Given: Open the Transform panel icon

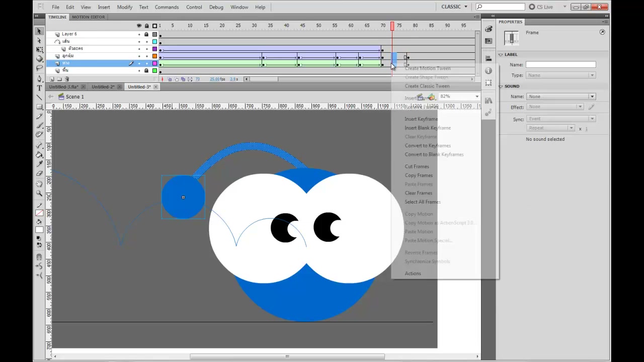Looking at the screenshot, I should [x=488, y=83].
